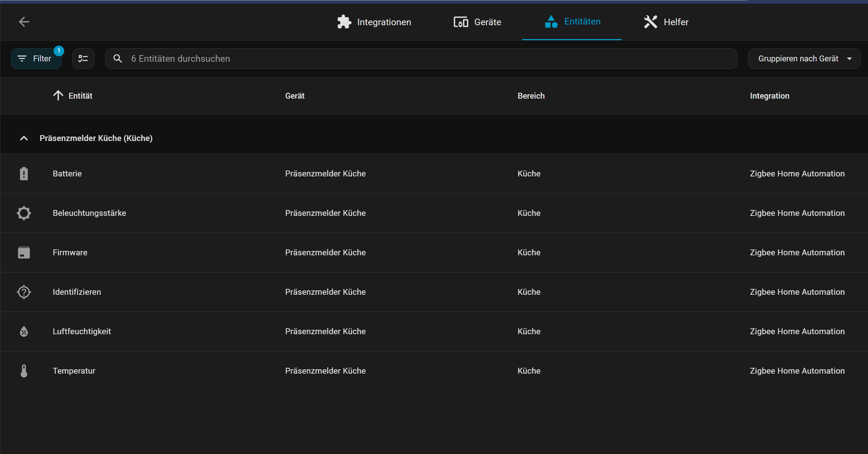The width and height of the screenshot is (868, 454).
Task: Click the Identifizieren crosshair question icon
Action: tap(24, 292)
